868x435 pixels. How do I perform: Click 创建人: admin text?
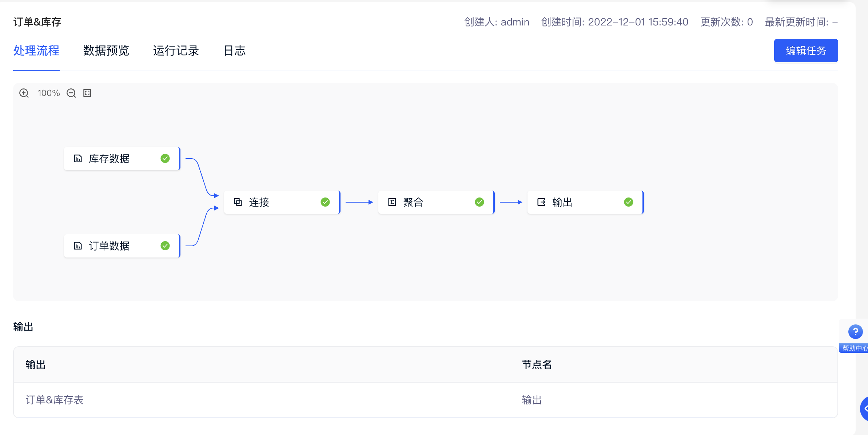497,22
